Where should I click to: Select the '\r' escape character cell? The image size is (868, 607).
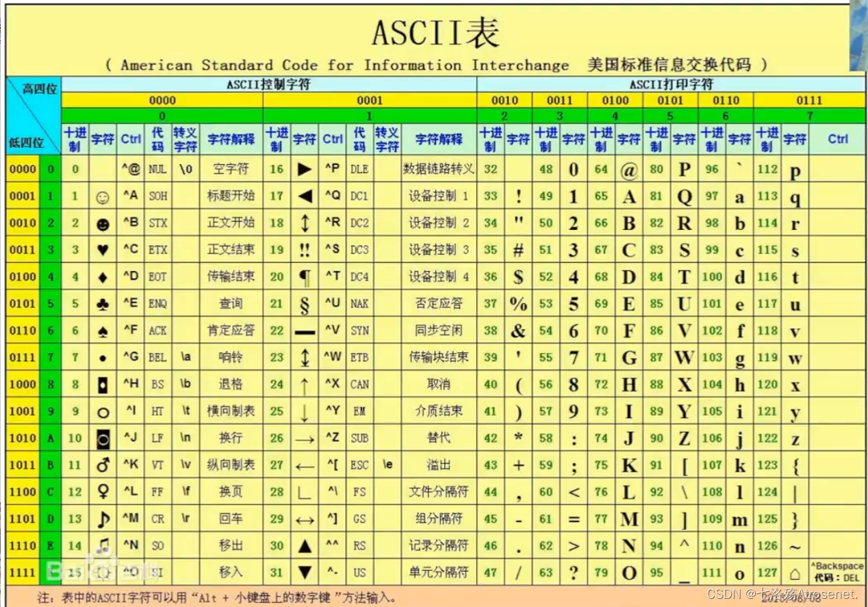[x=186, y=519]
